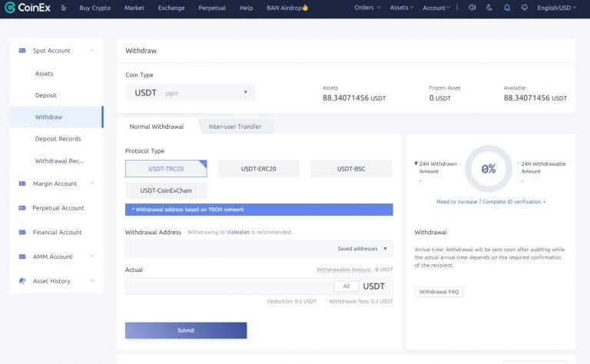The width and height of the screenshot is (590, 364).
Task: Expand the Account dropdown
Action: click(436, 8)
